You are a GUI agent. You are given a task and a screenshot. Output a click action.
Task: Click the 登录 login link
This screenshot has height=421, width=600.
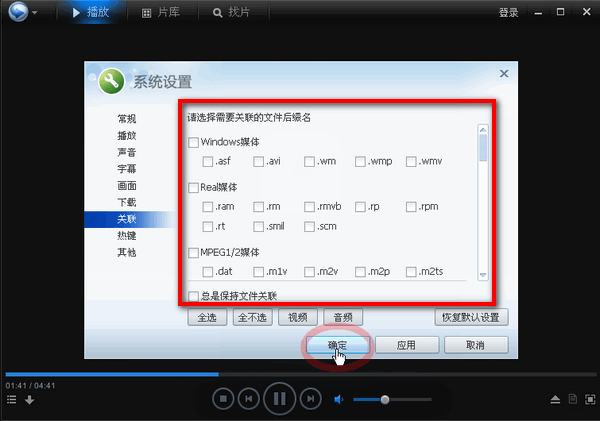coord(509,13)
